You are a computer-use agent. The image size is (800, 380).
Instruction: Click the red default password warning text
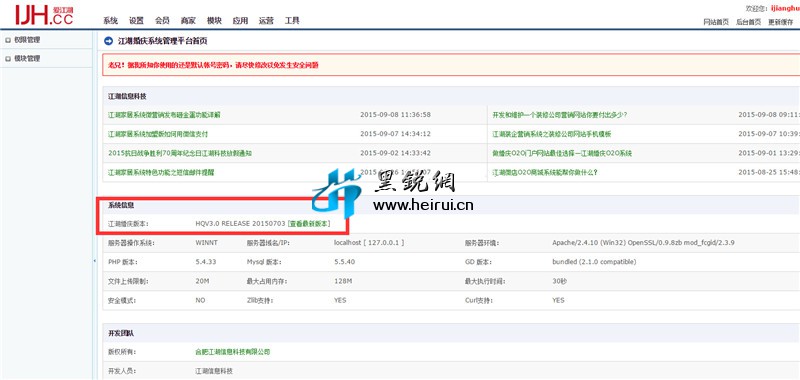(213, 65)
